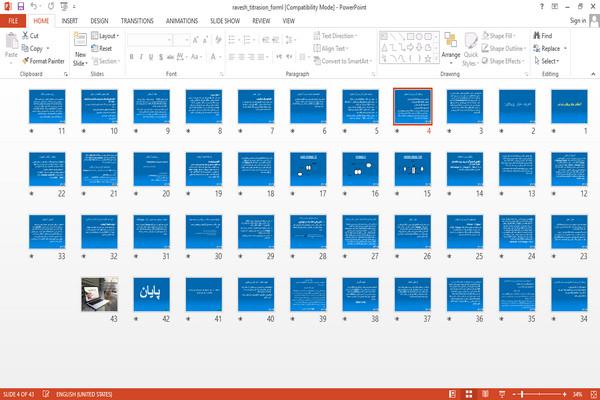The height and width of the screenshot is (400, 600).
Task: Open the font name combo box
Action: click(149, 40)
